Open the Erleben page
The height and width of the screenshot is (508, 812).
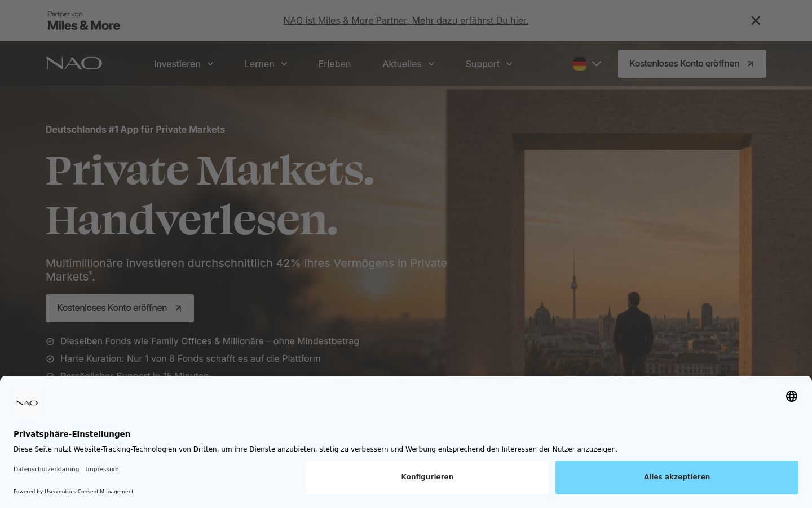click(334, 64)
